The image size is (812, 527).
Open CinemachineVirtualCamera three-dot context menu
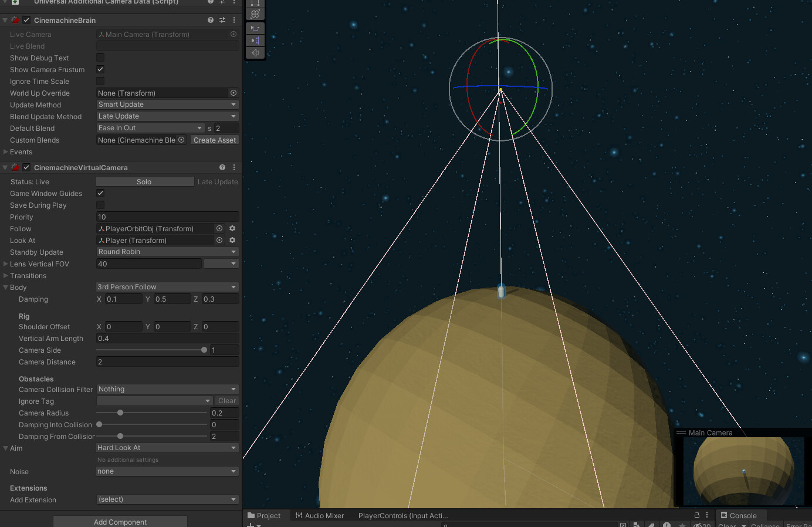(x=234, y=167)
